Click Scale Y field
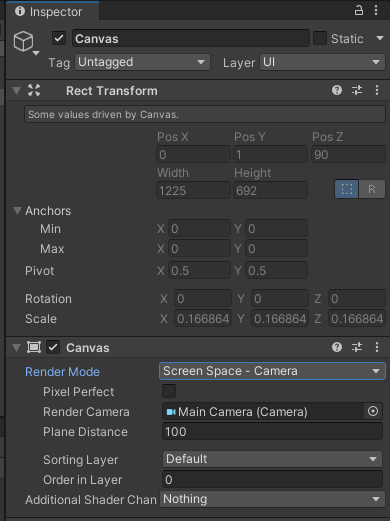This screenshot has width=390, height=521. tap(280, 318)
